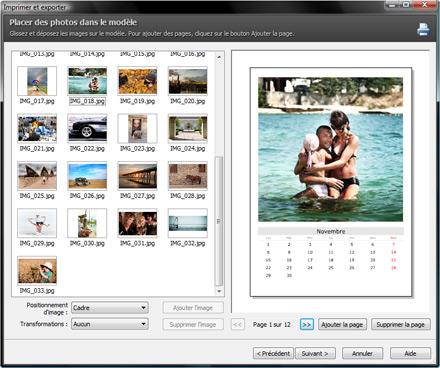Go to previous page with << button
This screenshot has height=368, width=440.
pos(238,324)
